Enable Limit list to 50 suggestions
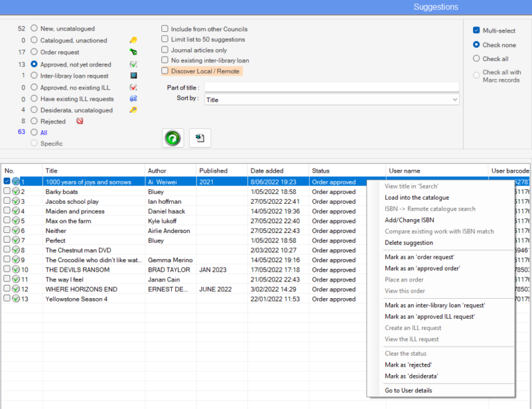 click(165, 39)
